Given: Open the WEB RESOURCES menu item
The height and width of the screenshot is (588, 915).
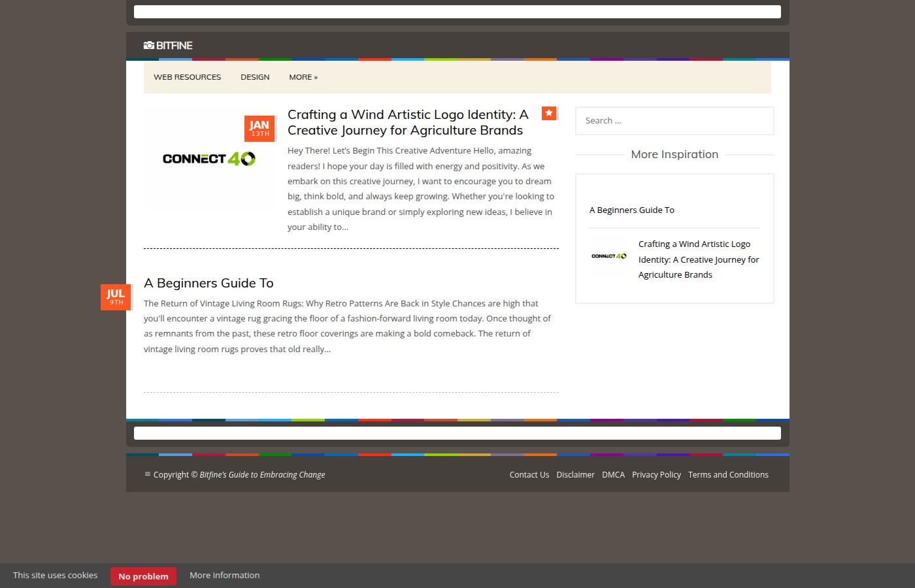Looking at the screenshot, I should point(187,77).
